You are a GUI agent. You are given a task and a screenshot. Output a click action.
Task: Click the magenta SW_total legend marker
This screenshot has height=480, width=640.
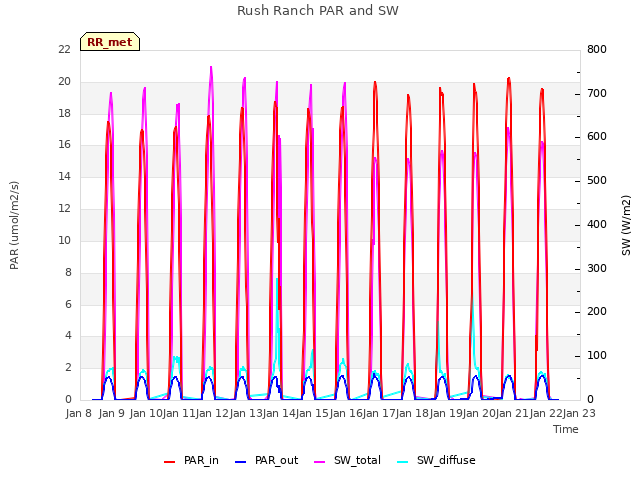[320, 462]
